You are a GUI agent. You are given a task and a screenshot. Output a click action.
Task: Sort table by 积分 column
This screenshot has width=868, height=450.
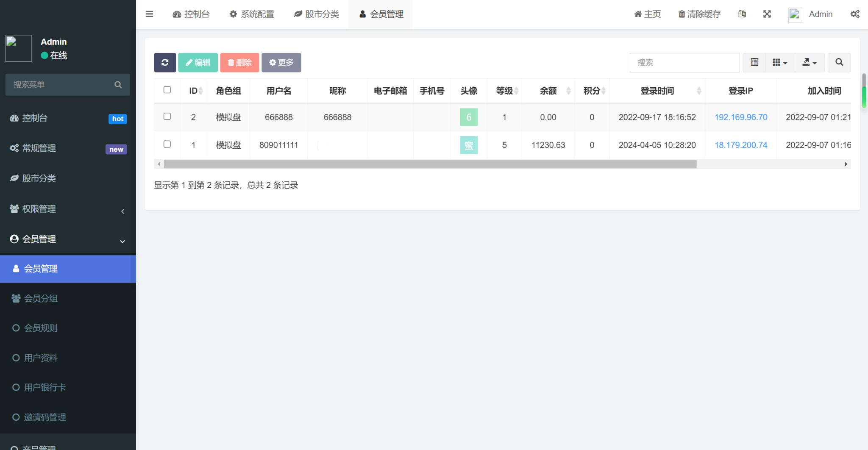pyautogui.click(x=592, y=91)
